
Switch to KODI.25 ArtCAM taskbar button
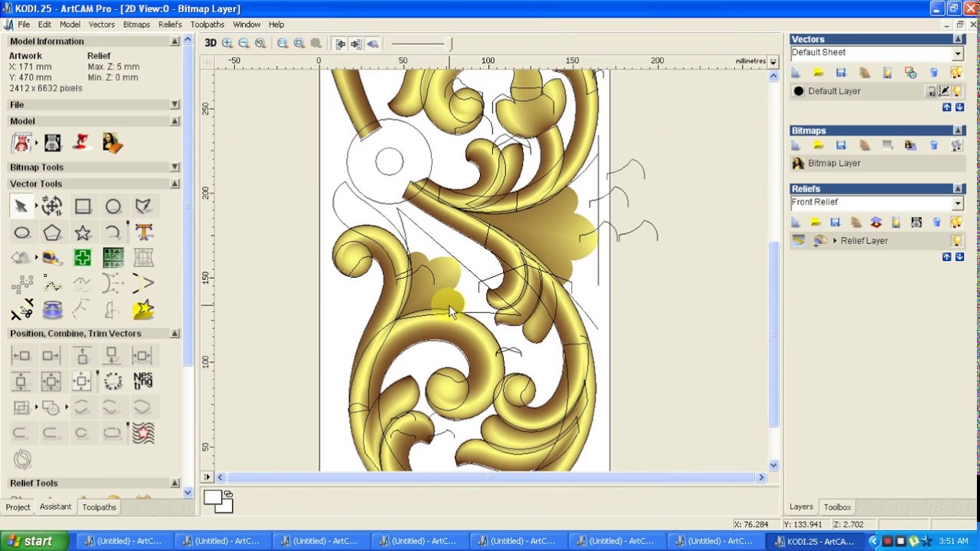pyautogui.click(x=815, y=541)
